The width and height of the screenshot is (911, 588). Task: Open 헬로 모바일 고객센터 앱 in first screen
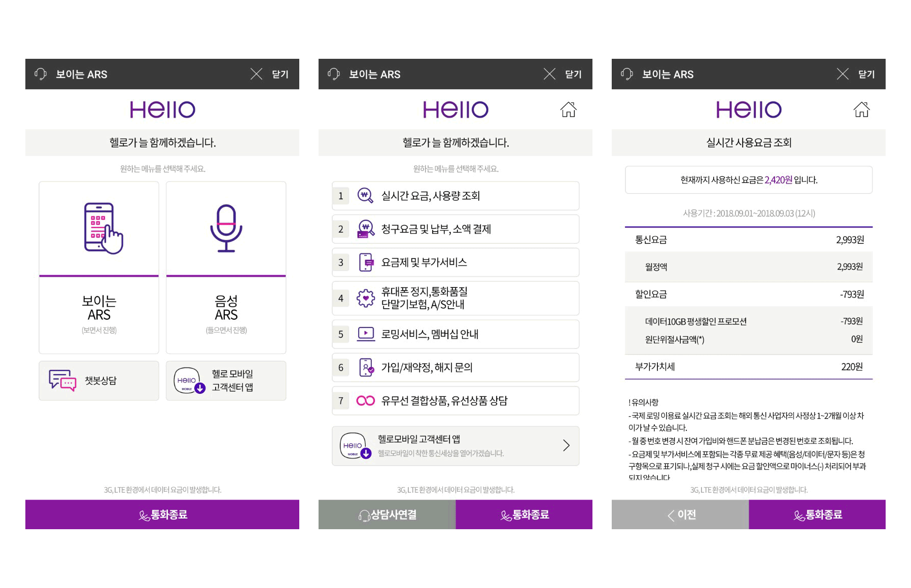tap(226, 381)
